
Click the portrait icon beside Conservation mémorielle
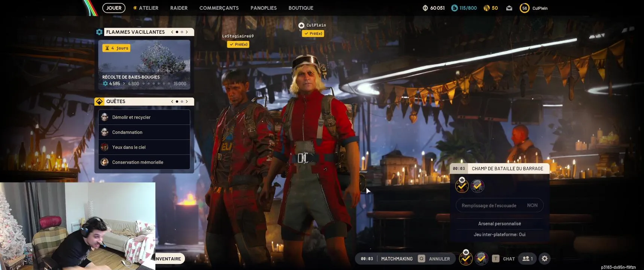[x=105, y=162]
